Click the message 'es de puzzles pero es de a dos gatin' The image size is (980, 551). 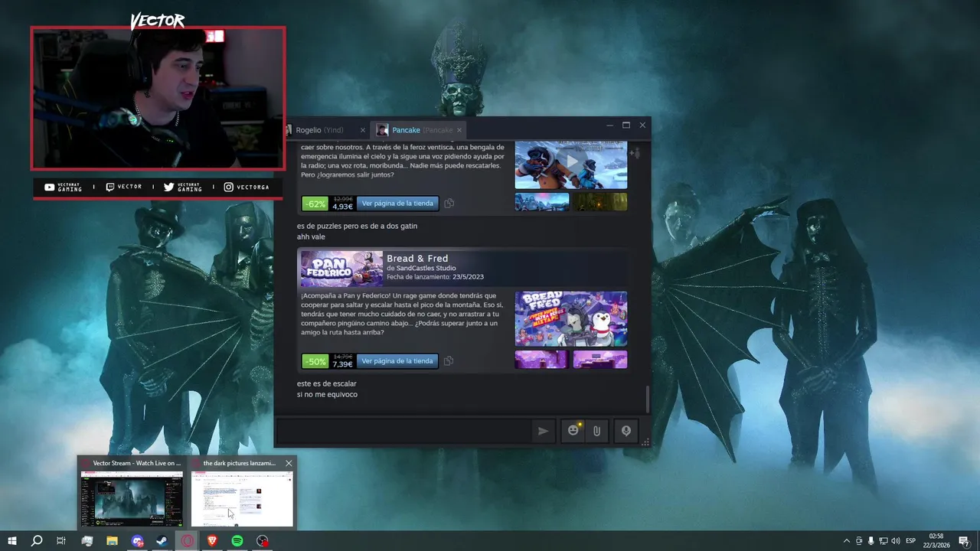coord(357,226)
